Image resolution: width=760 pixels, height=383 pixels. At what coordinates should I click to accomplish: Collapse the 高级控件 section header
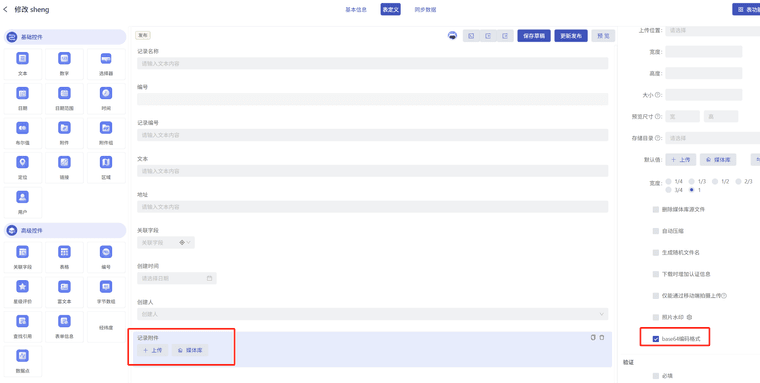pos(65,231)
